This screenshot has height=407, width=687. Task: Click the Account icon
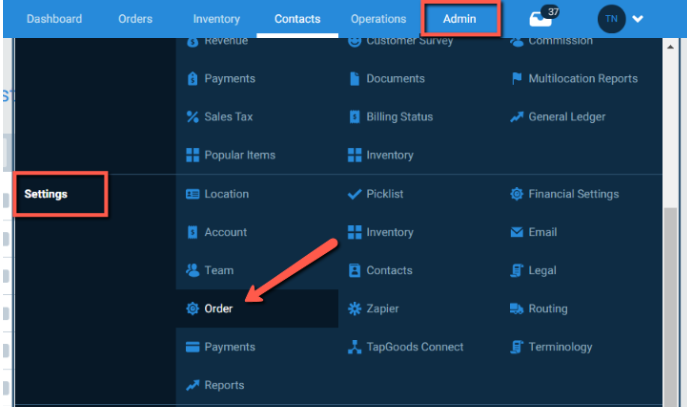pyautogui.click(x=192, y=232)
